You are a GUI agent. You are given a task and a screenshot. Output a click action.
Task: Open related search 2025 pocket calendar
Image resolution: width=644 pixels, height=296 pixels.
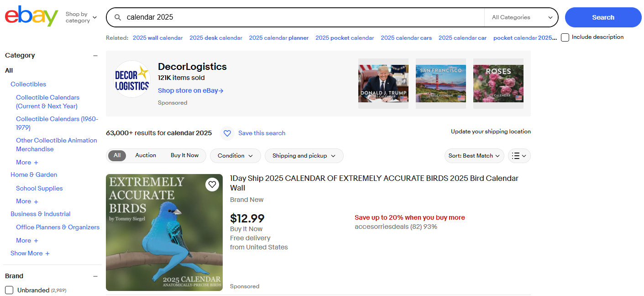[345, 38]
